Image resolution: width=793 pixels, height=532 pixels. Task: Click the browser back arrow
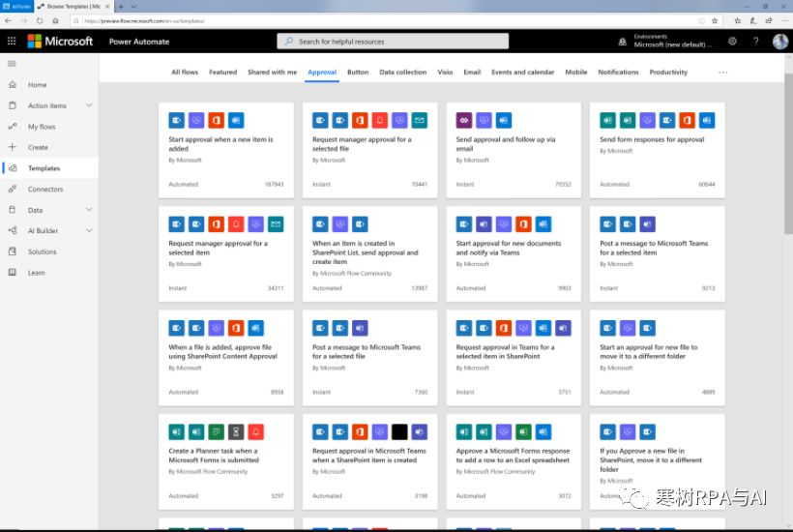coord(8,20)
